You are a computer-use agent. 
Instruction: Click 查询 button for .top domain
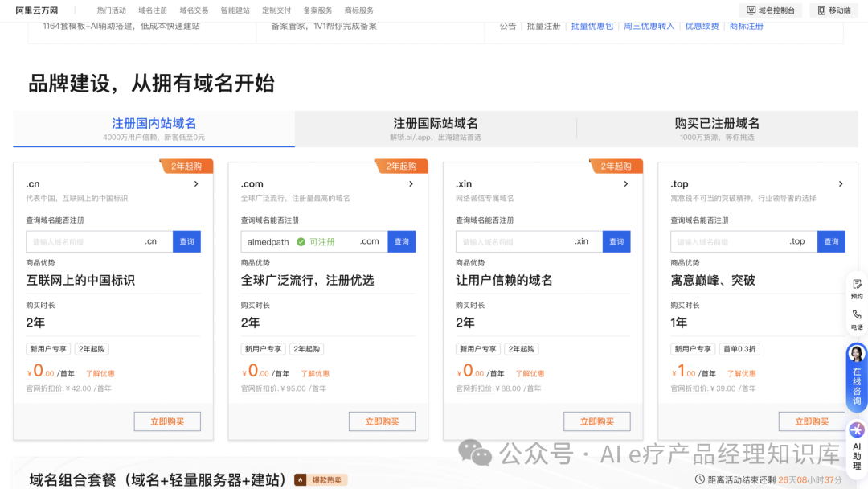[x=832, y=241]
